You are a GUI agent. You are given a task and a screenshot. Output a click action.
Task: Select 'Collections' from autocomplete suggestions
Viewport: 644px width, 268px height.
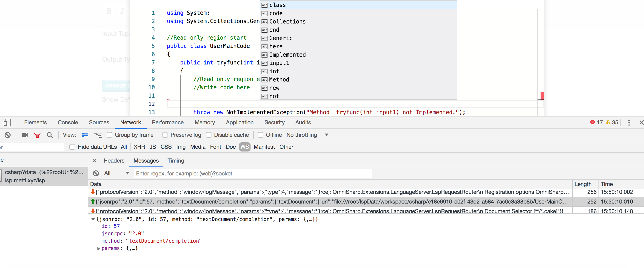coord(288,22)
